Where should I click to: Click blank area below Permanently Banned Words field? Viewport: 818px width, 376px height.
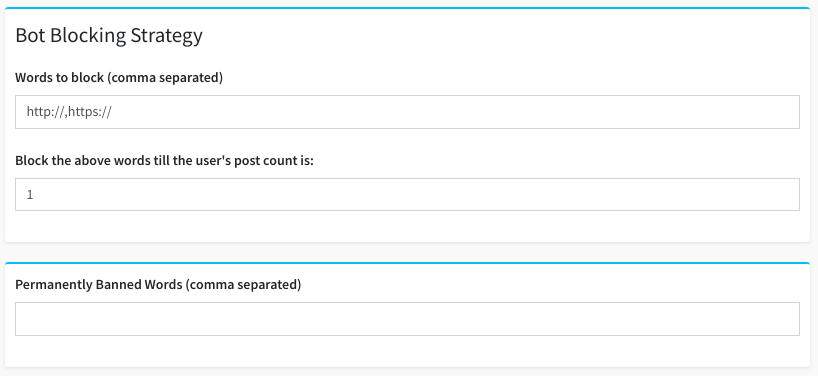point(407,351)
